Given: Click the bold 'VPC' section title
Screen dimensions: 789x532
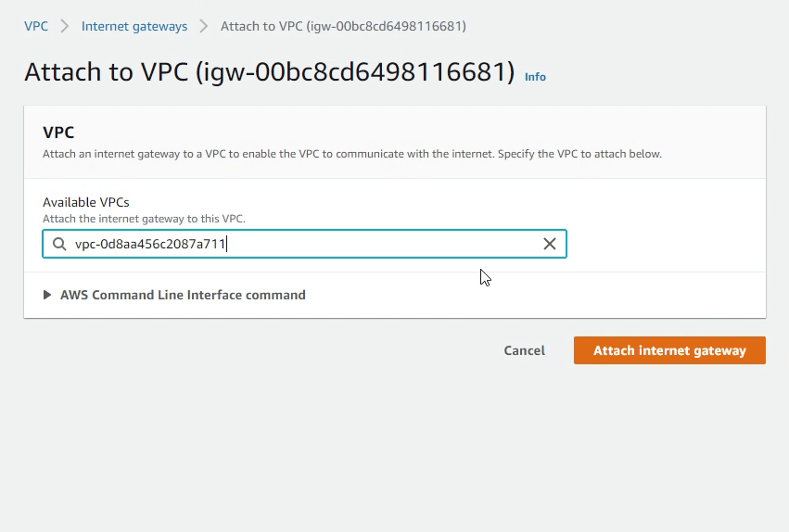Looking at the screenshot, I should [58, 133].
